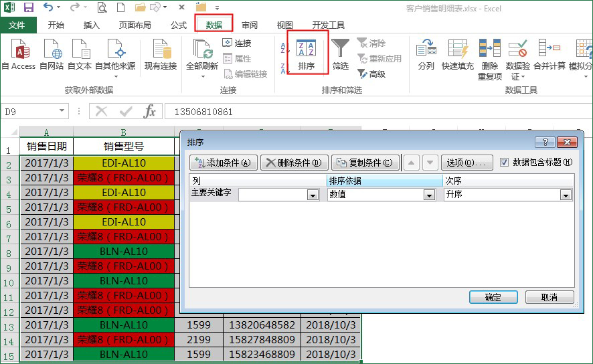
Task: Click 合并计算 consolidate
Action: (x=549, y=54)
